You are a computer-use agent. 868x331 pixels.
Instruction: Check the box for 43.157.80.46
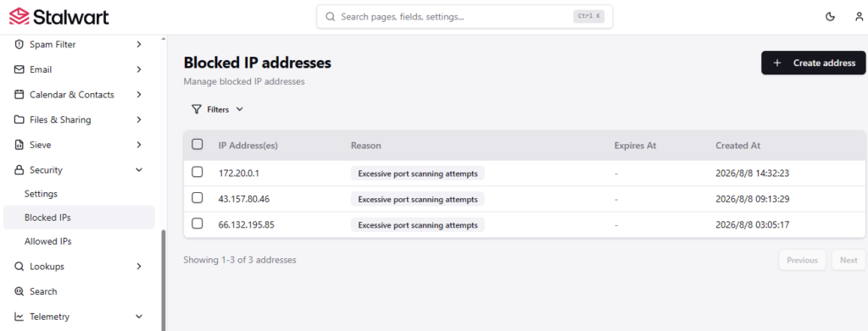[x=197, y=197]
